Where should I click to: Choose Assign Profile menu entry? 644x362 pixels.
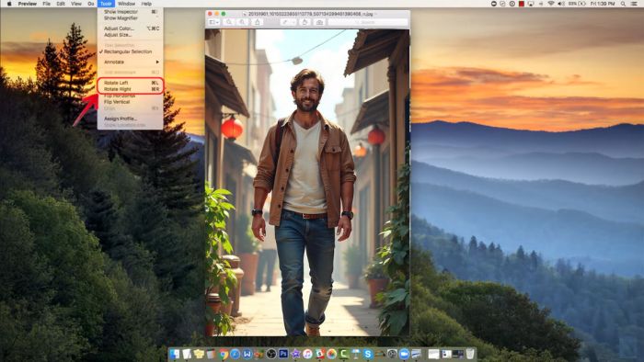pyautogui.click(x=130, y=119)
